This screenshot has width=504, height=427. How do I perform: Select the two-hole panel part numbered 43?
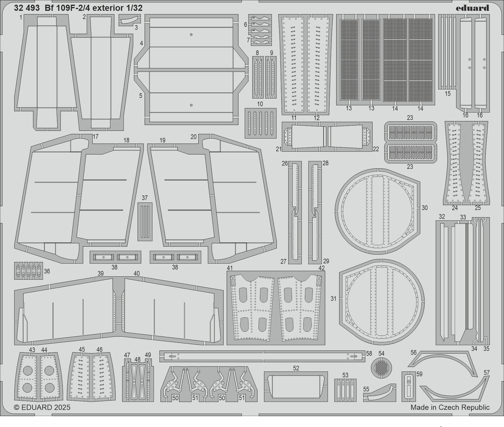[28, 377]
